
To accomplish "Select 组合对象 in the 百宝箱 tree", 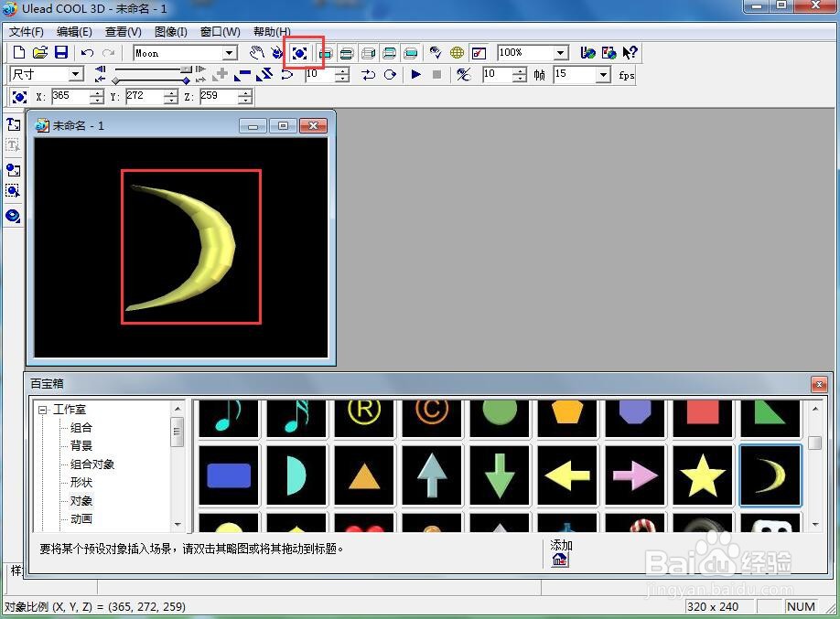I will (x=92, y=464).
